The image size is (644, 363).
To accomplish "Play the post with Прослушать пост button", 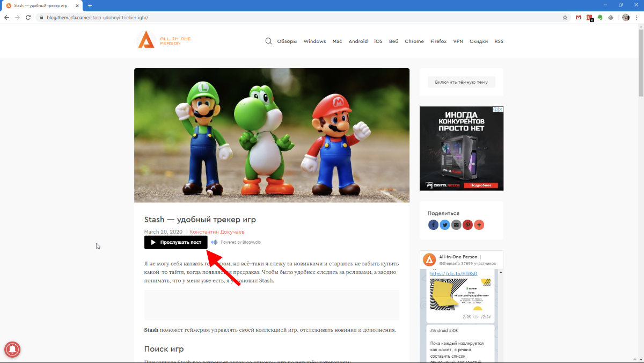I will click(x=175, y=242).
